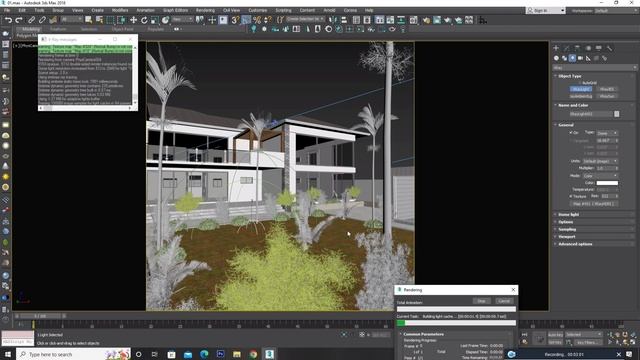Expand the Dome light rollout

[x=568, y=214]
